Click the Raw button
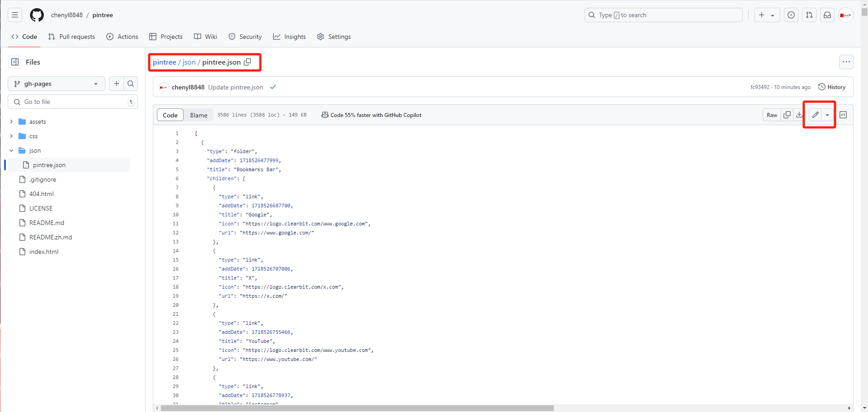This screenshot has height=412, width=868. tap(772, 115)
